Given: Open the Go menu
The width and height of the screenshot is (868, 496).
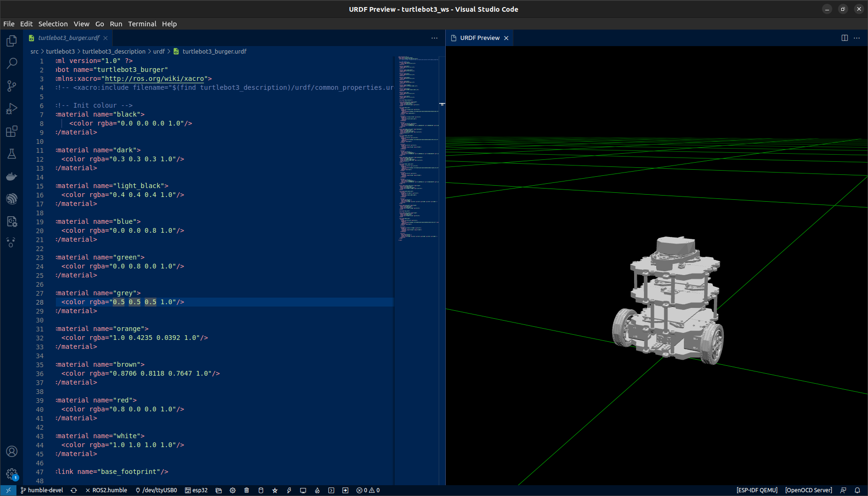Looking at the screenshot, I should pyautogui.click(x=100, y=24).
